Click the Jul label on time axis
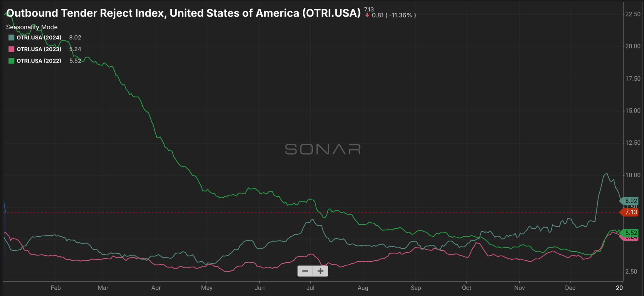 pos(310,288)
